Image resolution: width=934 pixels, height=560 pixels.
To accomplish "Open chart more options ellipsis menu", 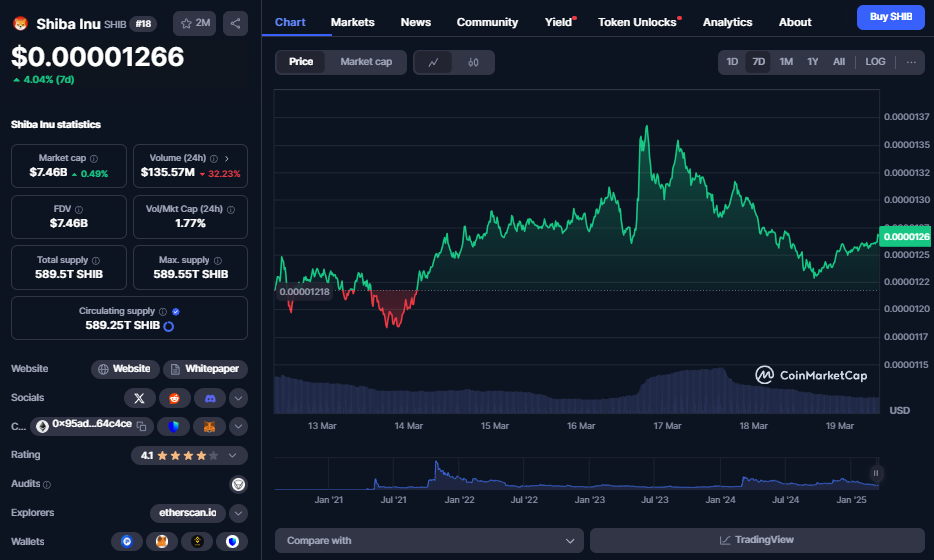I will tap(911, 62).
